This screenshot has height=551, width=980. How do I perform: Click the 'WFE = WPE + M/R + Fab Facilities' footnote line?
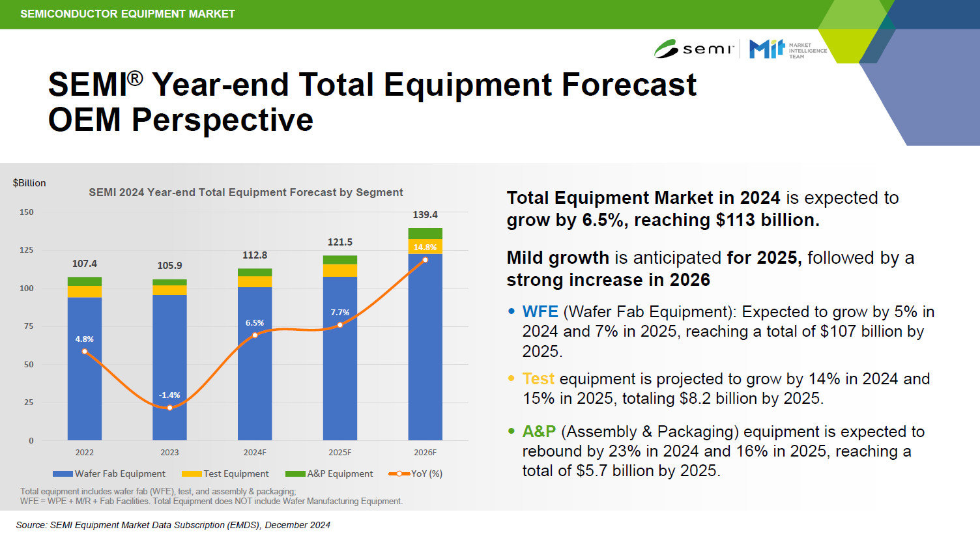click(x=211, y=502)
